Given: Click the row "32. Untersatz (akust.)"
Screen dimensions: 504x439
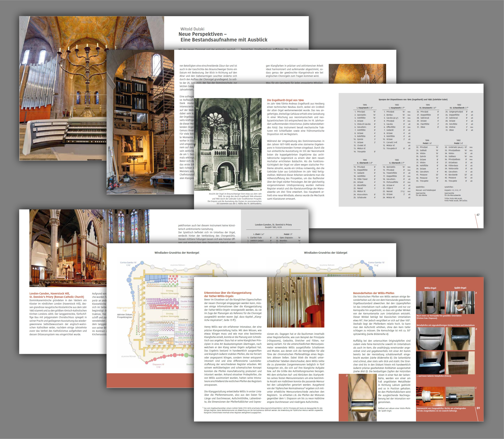Looking at the screenshot, I should click(x=459, y=147).
